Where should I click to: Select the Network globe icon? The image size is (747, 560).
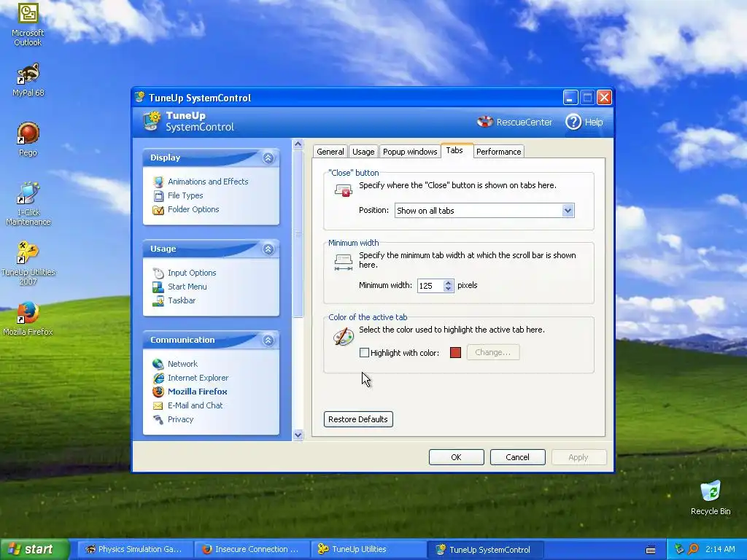tap(158, 364)
